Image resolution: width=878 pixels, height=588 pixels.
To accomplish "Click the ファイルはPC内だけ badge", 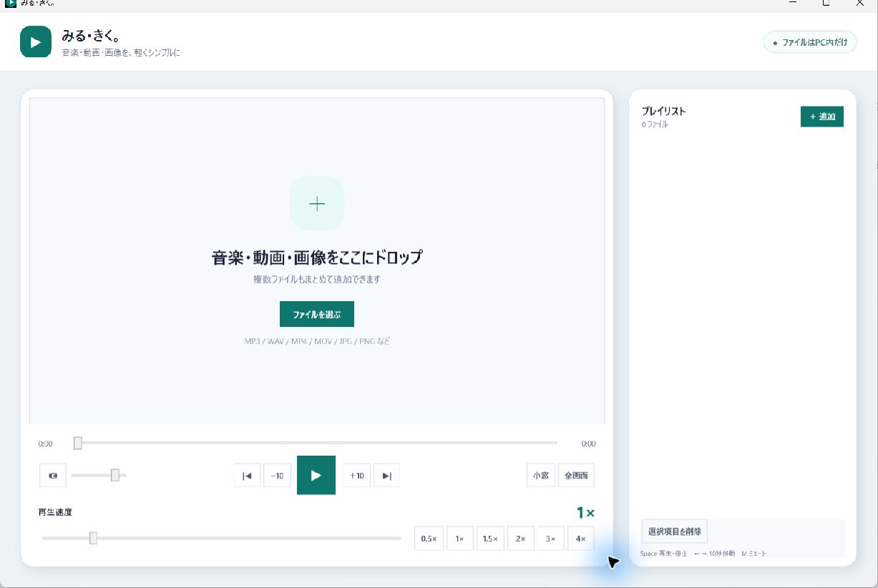I will tap(810, 42).
